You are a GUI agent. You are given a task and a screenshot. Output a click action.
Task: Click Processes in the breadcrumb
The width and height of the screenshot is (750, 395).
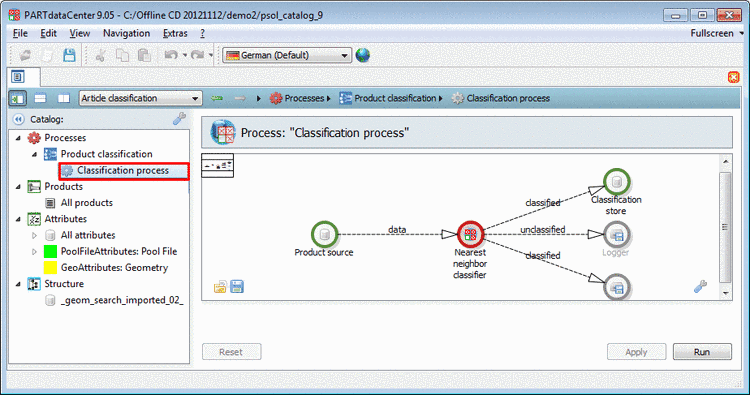[x=304, y=99]
